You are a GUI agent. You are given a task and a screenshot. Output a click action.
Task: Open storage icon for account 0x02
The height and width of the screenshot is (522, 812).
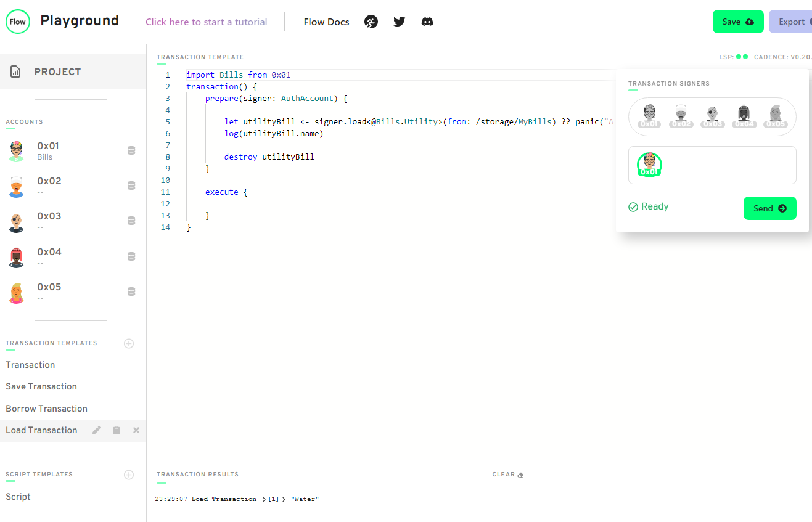(131, 186)
